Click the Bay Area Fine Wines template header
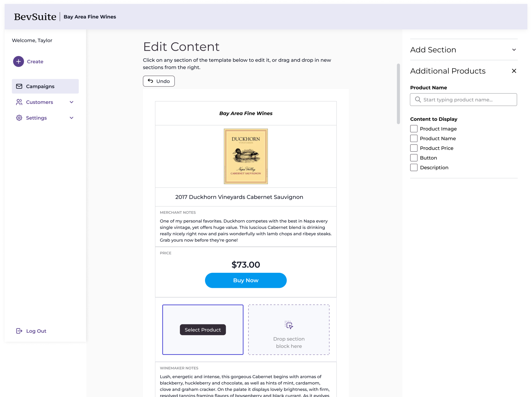Viewport: 532px width, 397px height. [245, 113]
